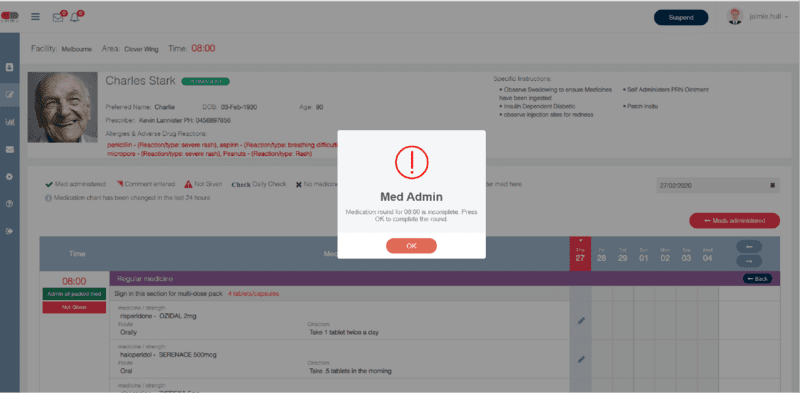
Task: Click the next week right arrow button
Action: point(748,261)
